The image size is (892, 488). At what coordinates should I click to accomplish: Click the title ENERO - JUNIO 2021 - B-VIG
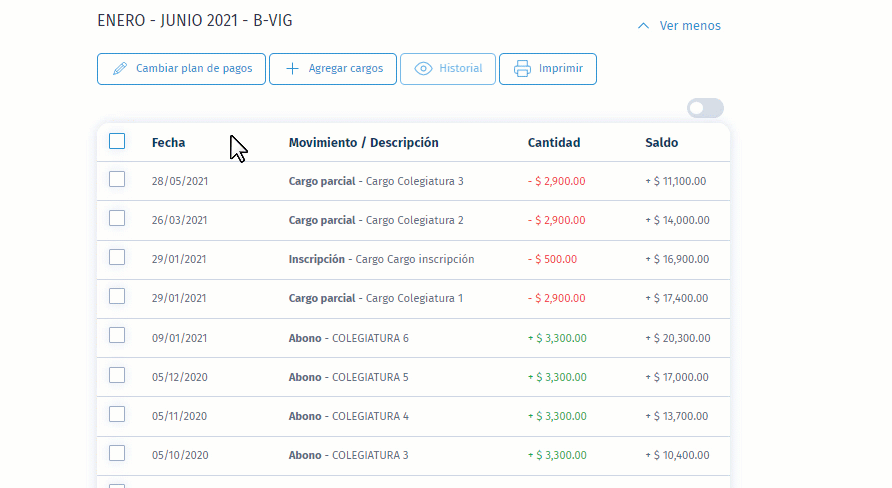[x=195, y=20]
